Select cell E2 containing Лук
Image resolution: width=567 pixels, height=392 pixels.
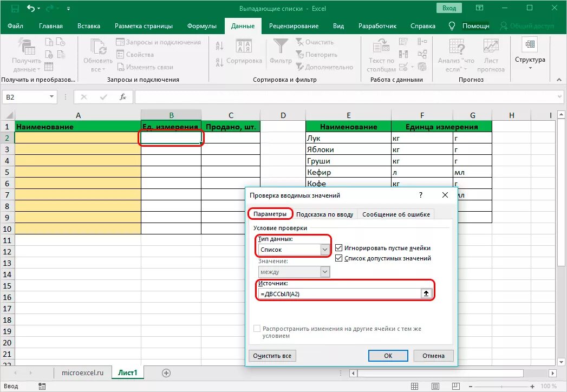click(x=348, y=138)
